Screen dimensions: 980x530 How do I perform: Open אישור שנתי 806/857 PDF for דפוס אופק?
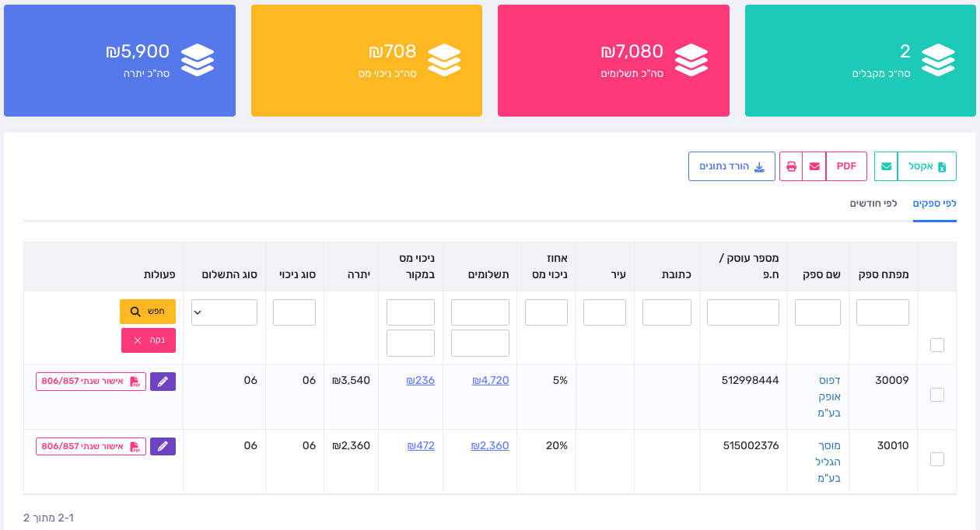pos(91,382)
